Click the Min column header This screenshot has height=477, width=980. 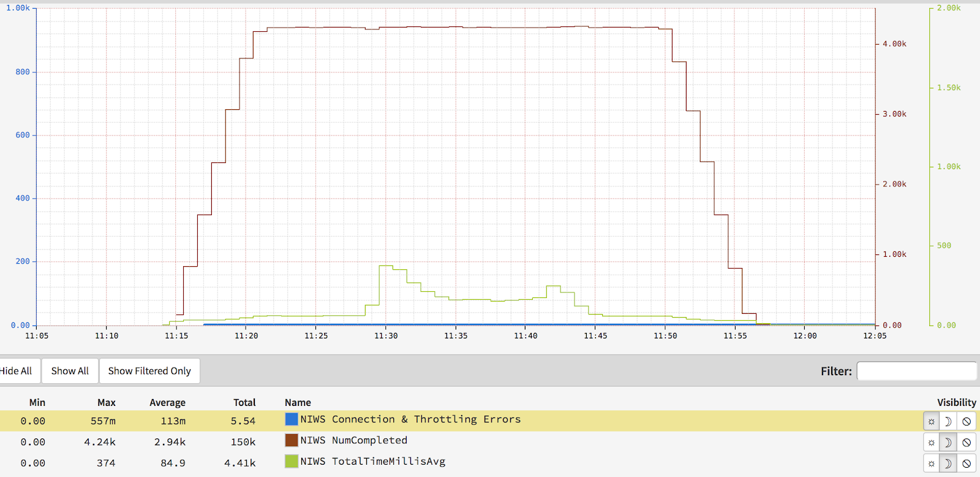click(37, 403)
